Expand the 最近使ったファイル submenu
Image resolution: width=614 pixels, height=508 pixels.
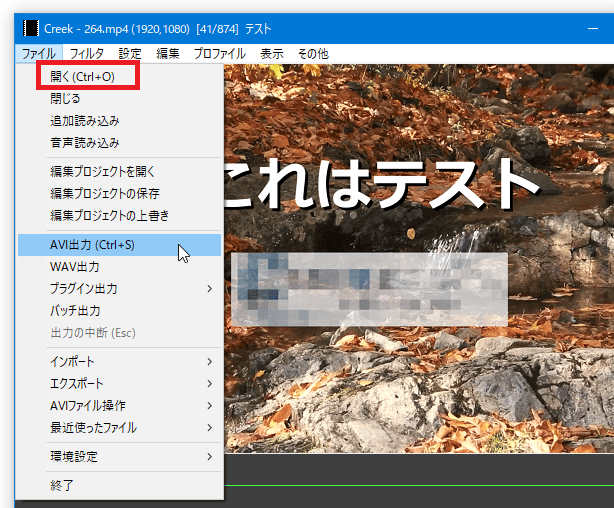(x=119, y=427)
